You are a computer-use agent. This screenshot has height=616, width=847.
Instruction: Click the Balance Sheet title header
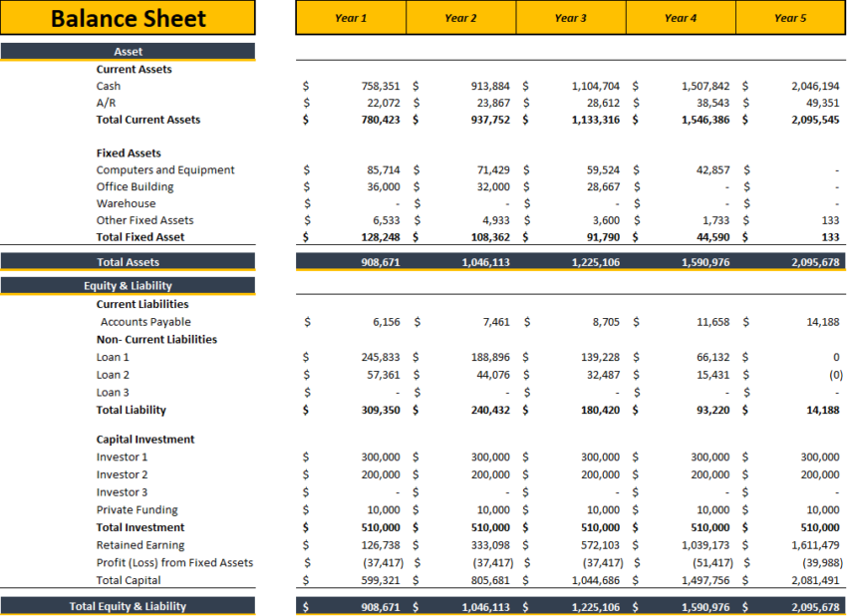click(129, 18)
